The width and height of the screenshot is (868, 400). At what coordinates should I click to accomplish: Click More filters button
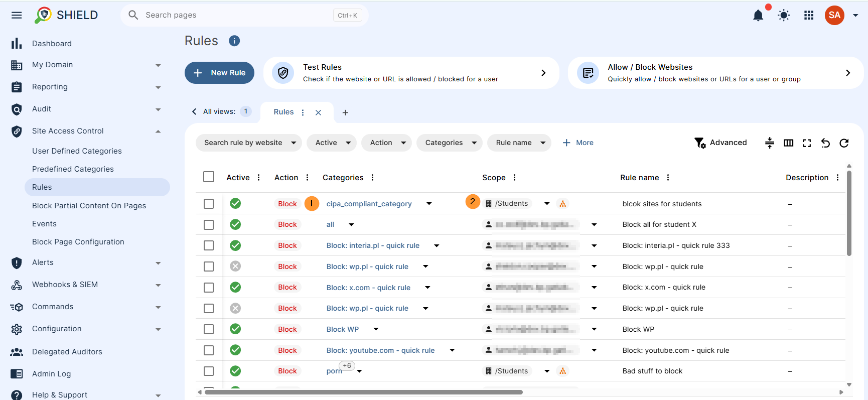578,143
